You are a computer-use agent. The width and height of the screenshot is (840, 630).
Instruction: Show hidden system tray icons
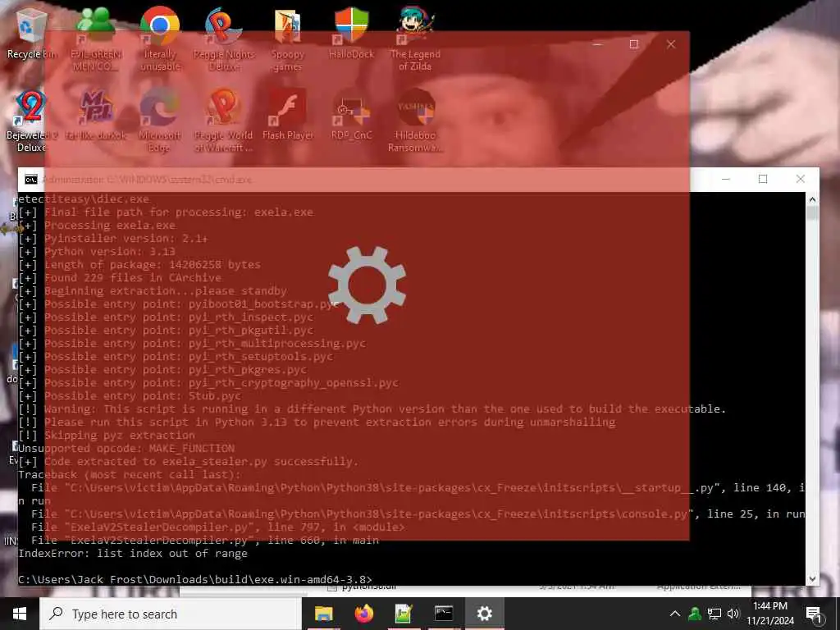tap(675, 614)
